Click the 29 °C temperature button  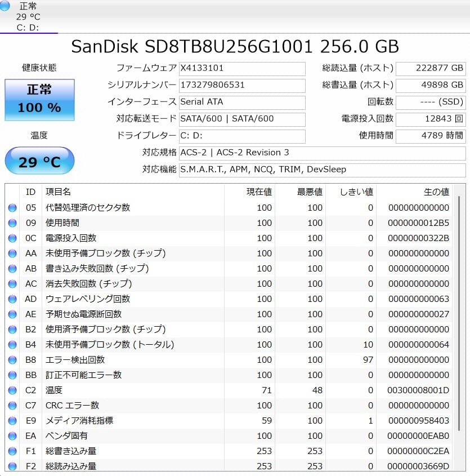pos(39,162)
